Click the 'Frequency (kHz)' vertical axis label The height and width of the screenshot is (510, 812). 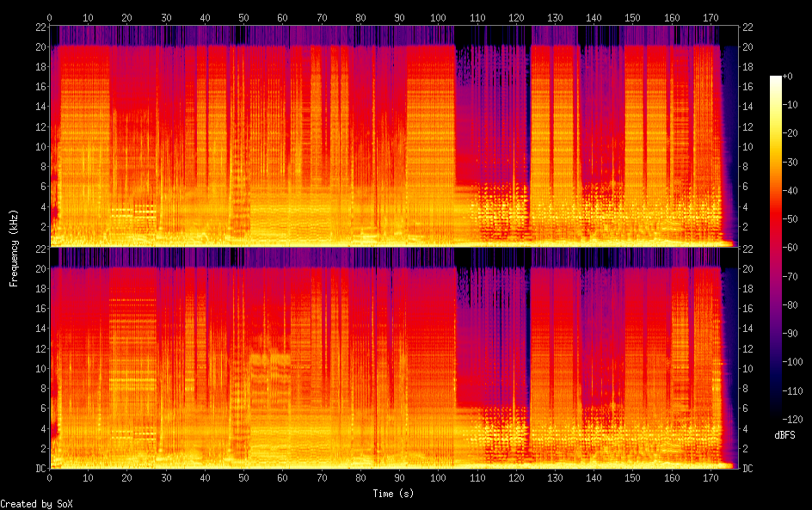14,248
